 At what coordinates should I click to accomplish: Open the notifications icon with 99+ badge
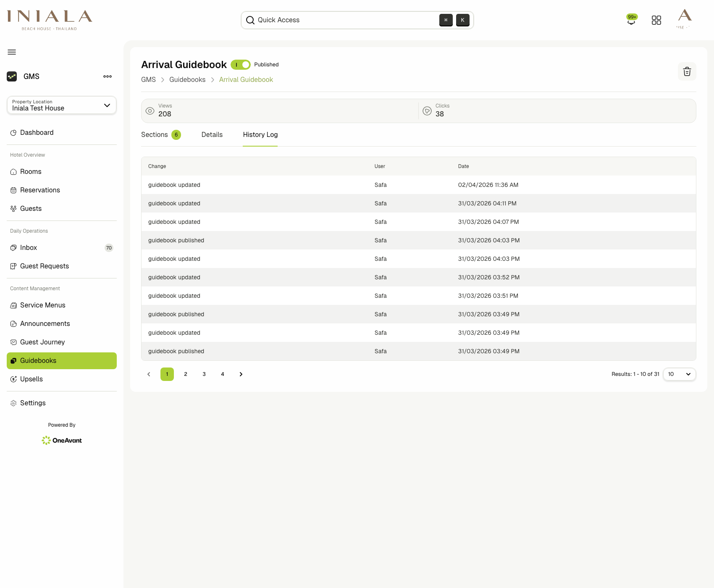(631, 20)
